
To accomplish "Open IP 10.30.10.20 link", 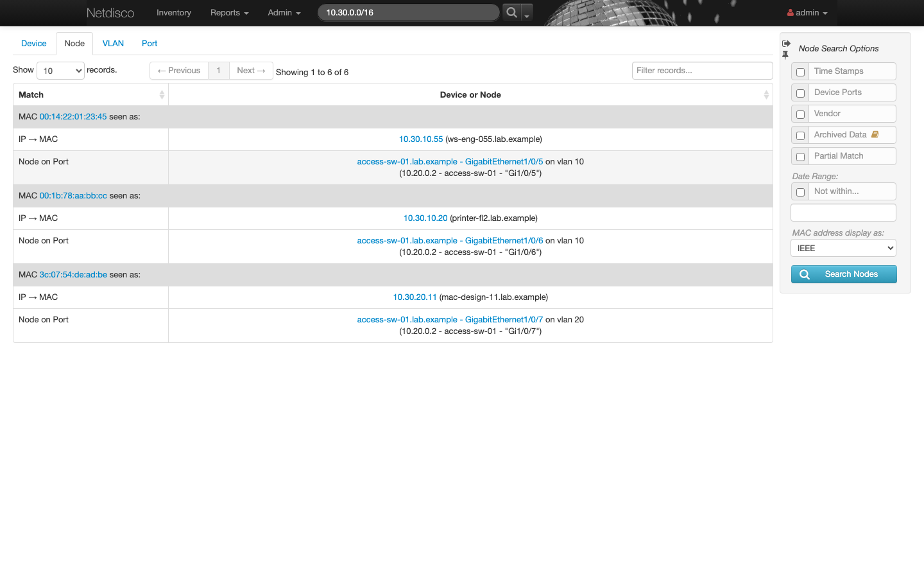I will point(425,218).
